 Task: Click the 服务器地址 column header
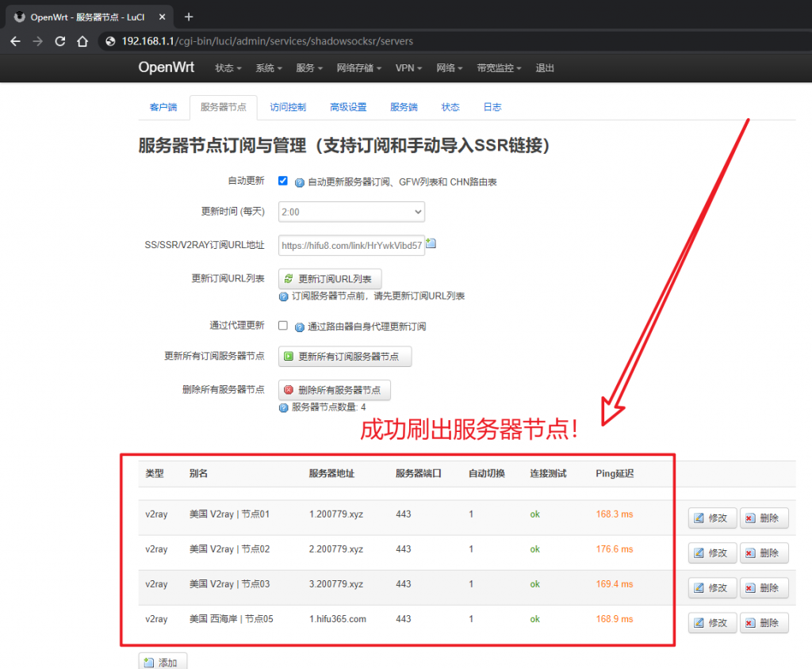[331, 473]
